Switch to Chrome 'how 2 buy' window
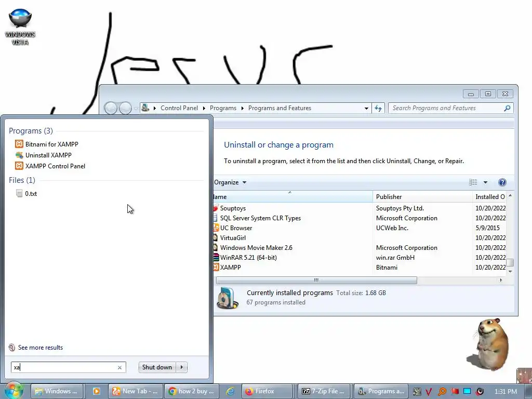The width and height of the screenshot is (532, 399). [191, 391]
